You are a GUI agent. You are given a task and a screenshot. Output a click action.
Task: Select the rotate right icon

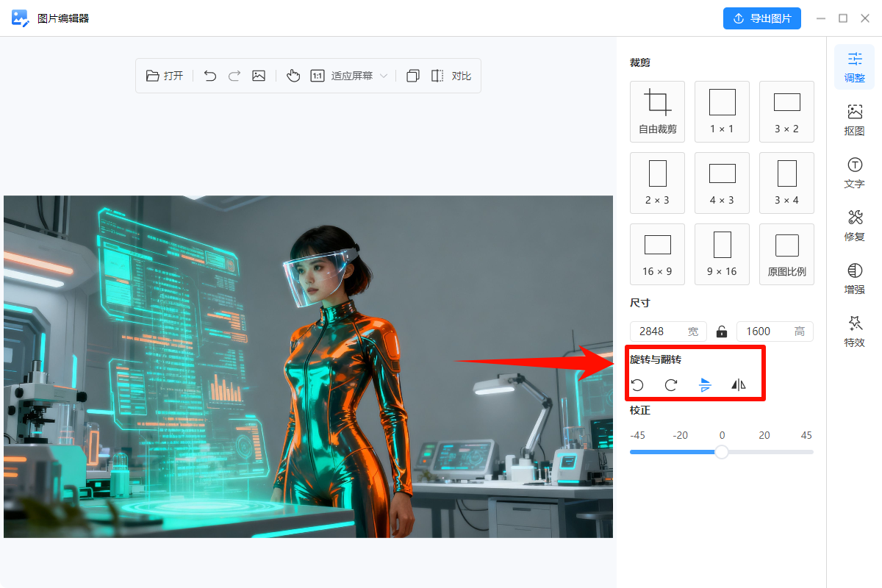(x=671, y=384)
